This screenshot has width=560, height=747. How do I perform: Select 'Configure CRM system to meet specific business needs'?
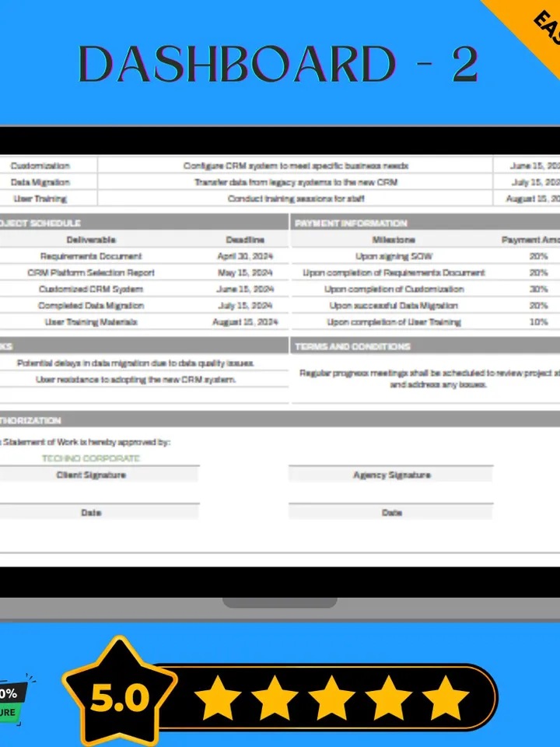296,166
